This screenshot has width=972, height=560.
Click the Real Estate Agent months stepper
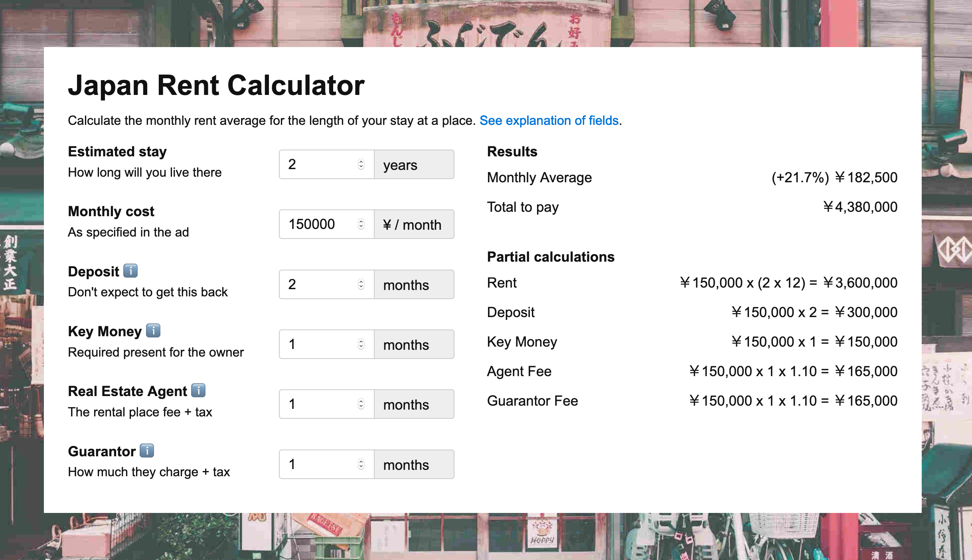pyautogui.click(x=360, y=404)
